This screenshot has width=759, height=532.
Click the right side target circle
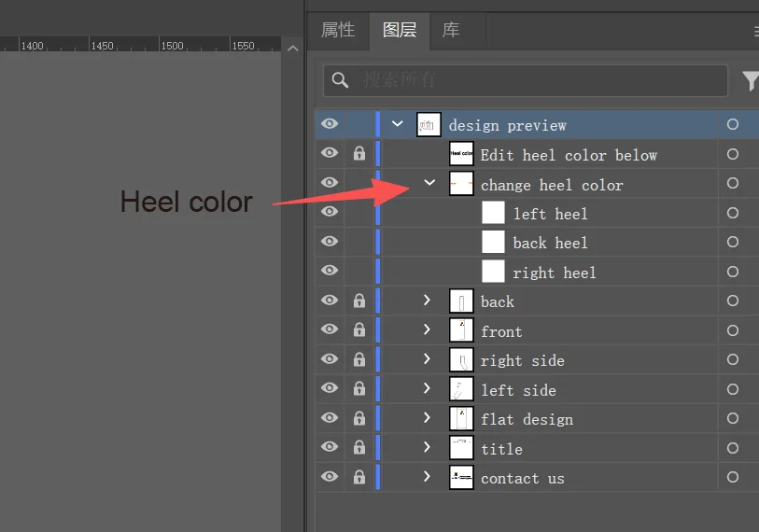point(732,359)
